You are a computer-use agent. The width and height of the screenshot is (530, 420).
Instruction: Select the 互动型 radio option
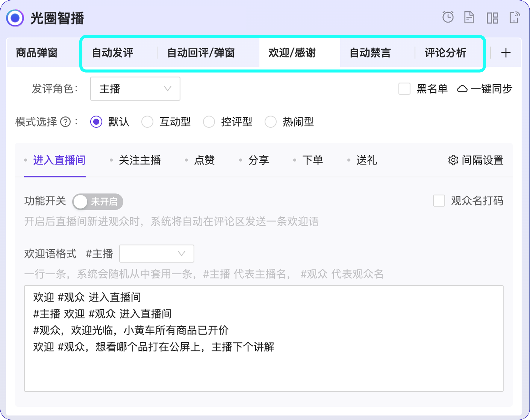147,122
